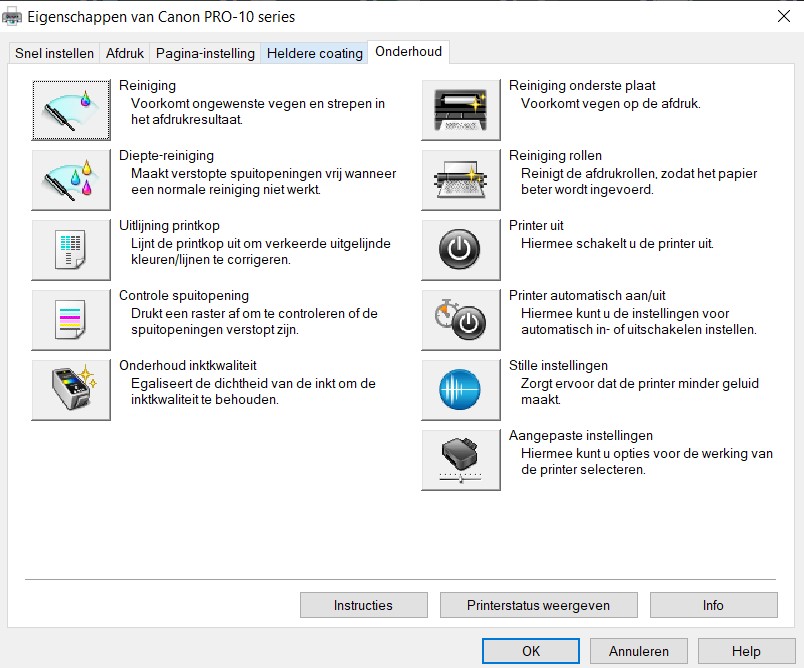
Task: Open Printer automatisch aan/uit settings icon
Action: pos(460,320)
